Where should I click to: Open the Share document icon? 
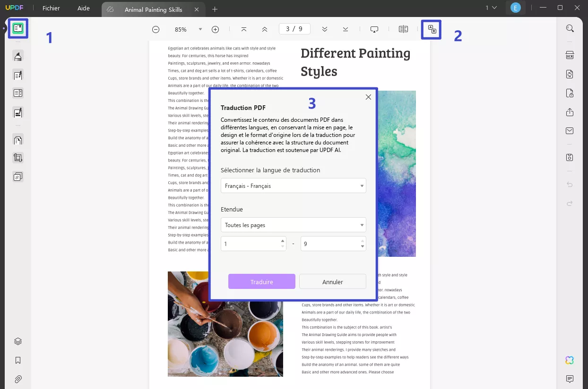[x=570, y=112]
